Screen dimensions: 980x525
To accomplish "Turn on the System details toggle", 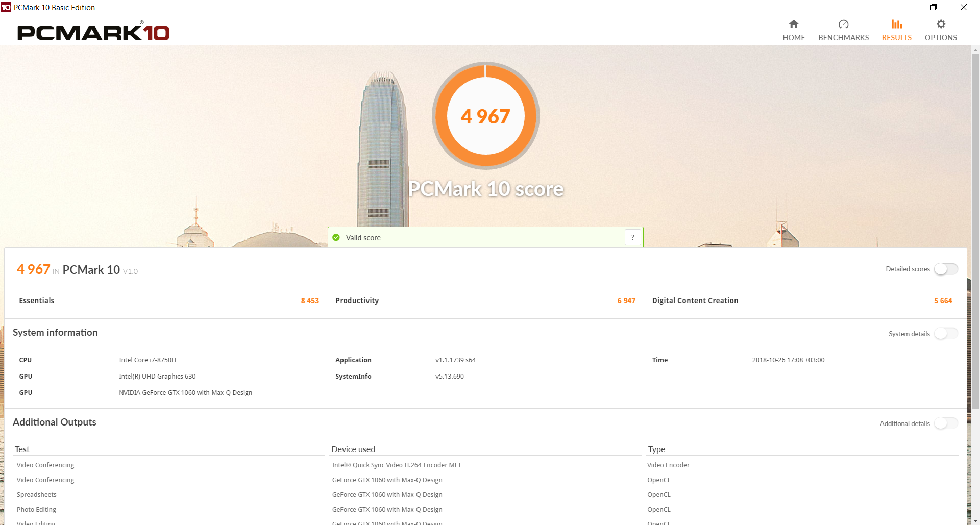I will point(946,334).
